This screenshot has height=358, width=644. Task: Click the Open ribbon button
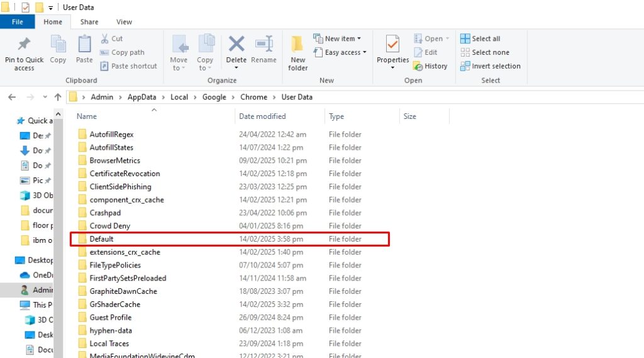431,38
